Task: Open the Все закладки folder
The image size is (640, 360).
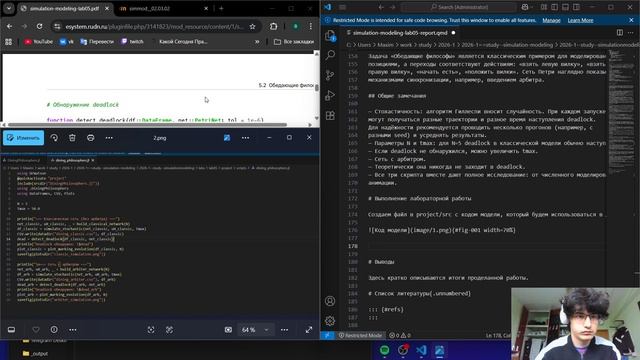Action: tap(294, 42)
